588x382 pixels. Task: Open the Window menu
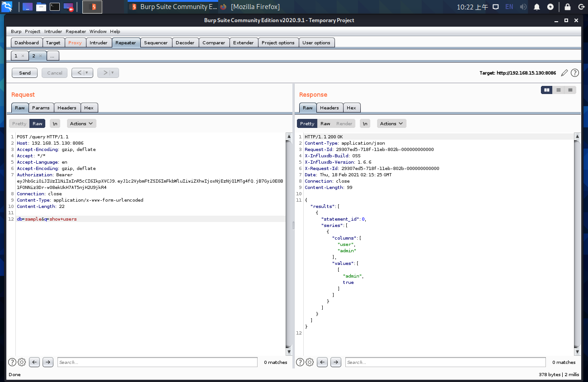click(x=98, y=31)
